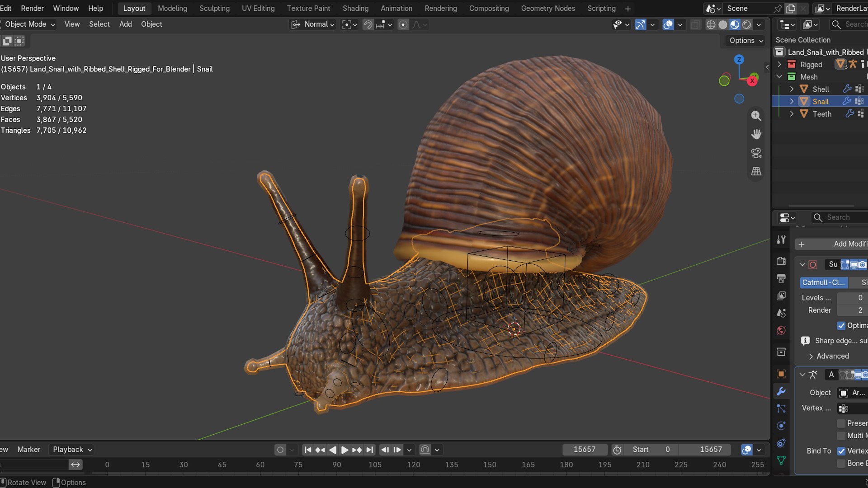
Task: Click the Z axis on navigation gizmo
Action: coord(739,60)
